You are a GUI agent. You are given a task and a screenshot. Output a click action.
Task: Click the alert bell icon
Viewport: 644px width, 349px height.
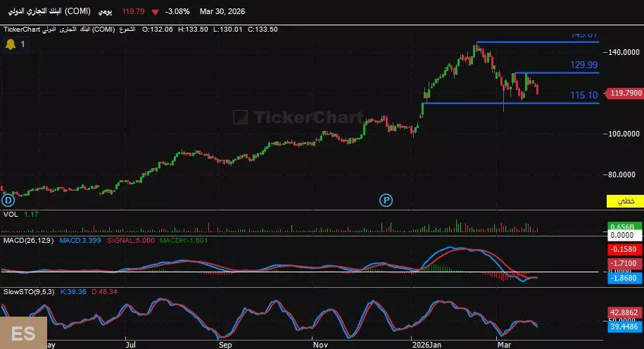(x=11, y=44)
